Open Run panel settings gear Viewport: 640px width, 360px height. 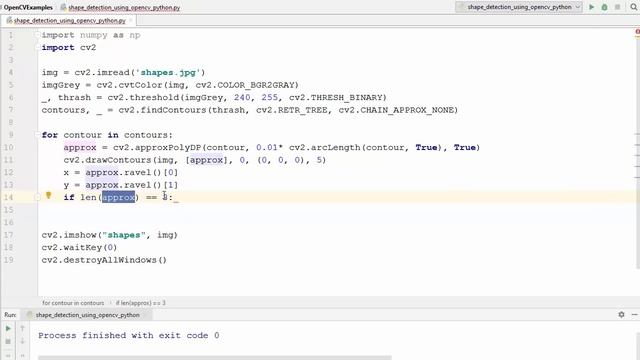point(621,315)
